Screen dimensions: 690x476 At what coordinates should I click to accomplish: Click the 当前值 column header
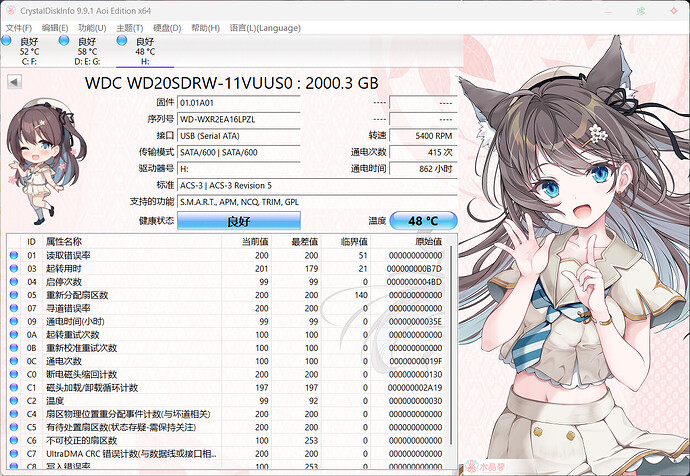[x=246, y=242]
